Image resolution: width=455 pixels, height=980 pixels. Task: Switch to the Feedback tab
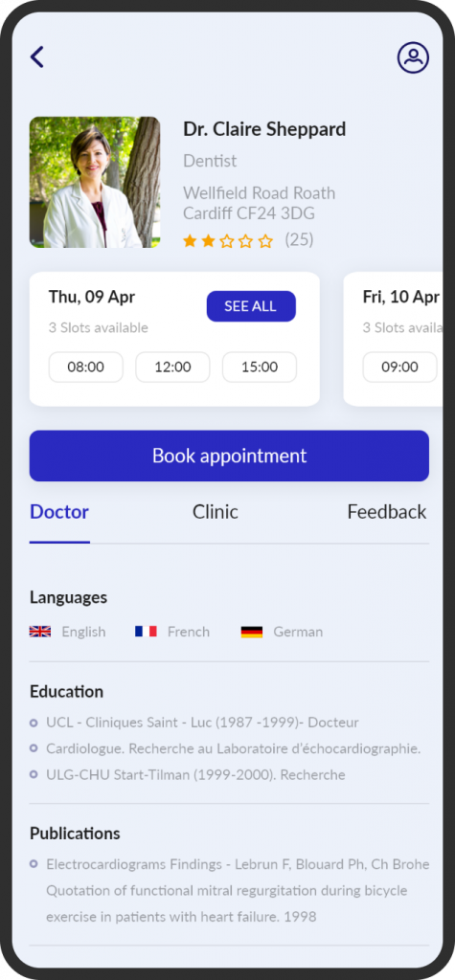(x=387, y=512)
